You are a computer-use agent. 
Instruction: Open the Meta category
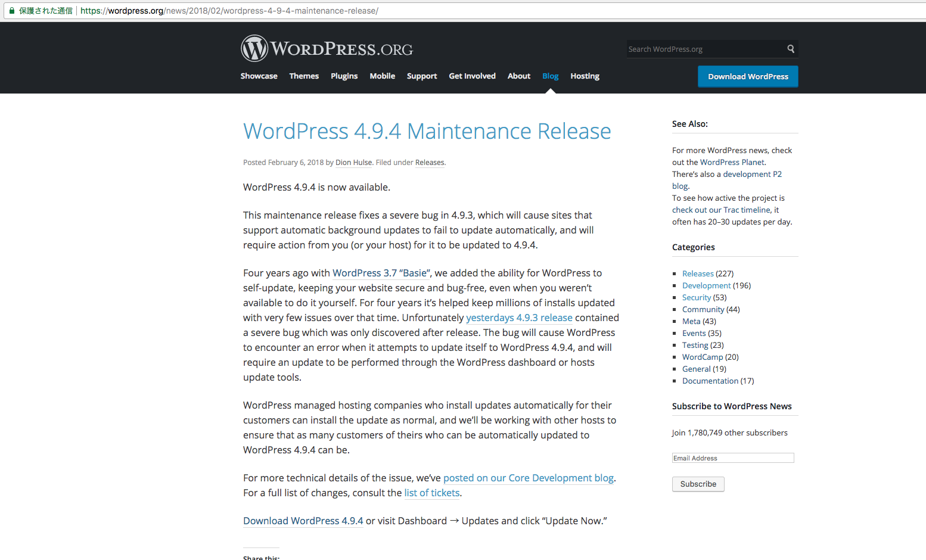tap(691, 321)
